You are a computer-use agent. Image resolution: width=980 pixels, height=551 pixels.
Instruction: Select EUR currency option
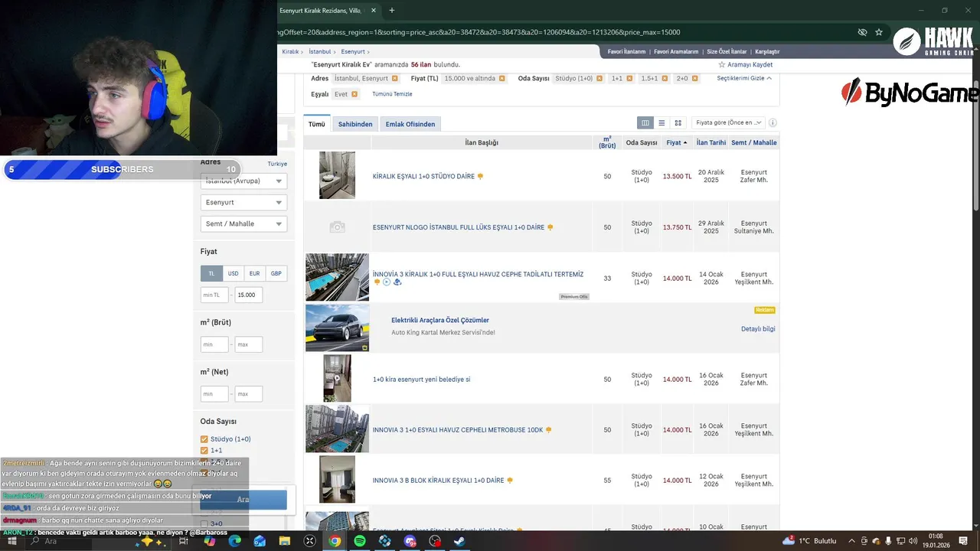[x=254, y=273]
